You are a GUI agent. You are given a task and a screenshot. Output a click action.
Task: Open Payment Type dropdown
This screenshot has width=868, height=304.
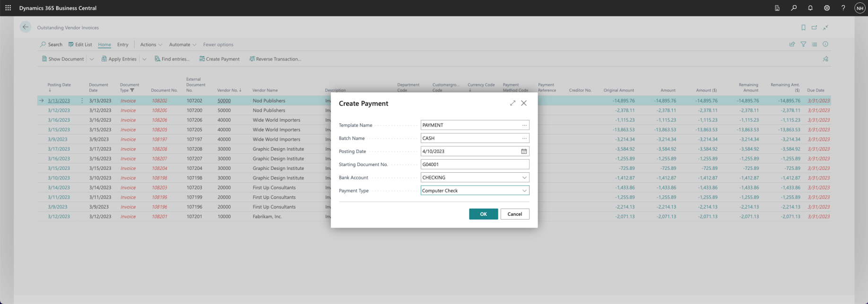(x=524, y=191)
